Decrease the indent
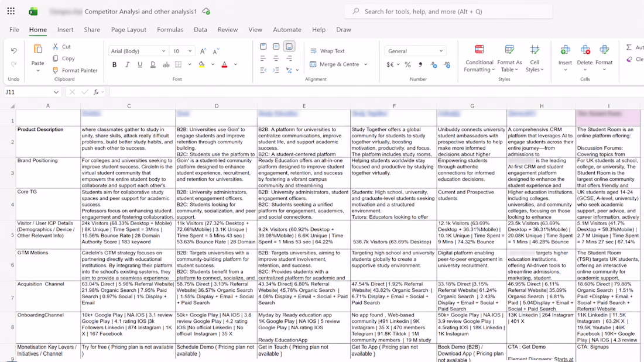This screenshot has height=362, width=644. point(263,70)
